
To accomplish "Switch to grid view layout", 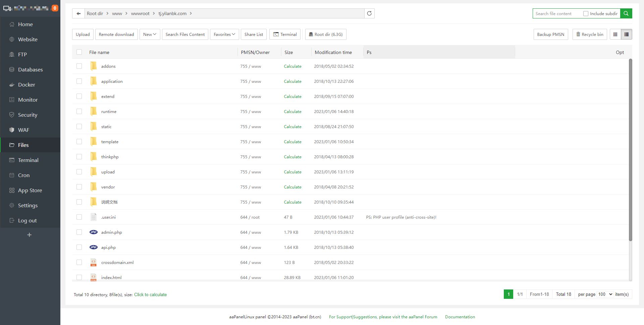I will (615, 34).
